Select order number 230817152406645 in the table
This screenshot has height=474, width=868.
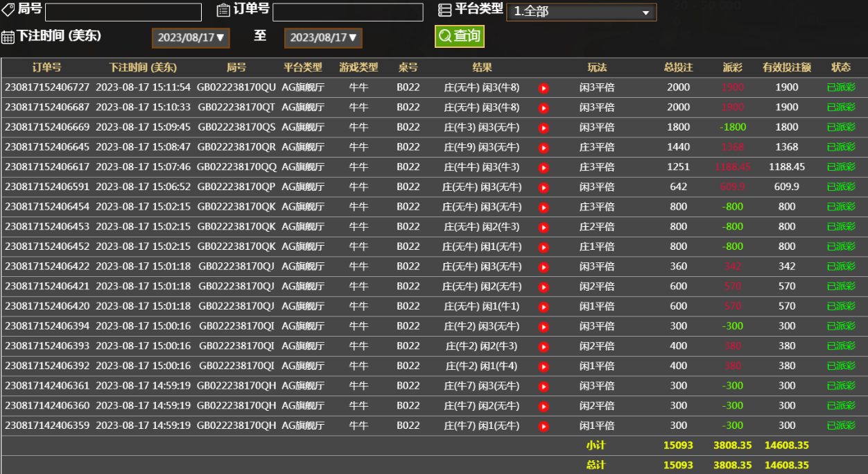click(x=47, y=147)
